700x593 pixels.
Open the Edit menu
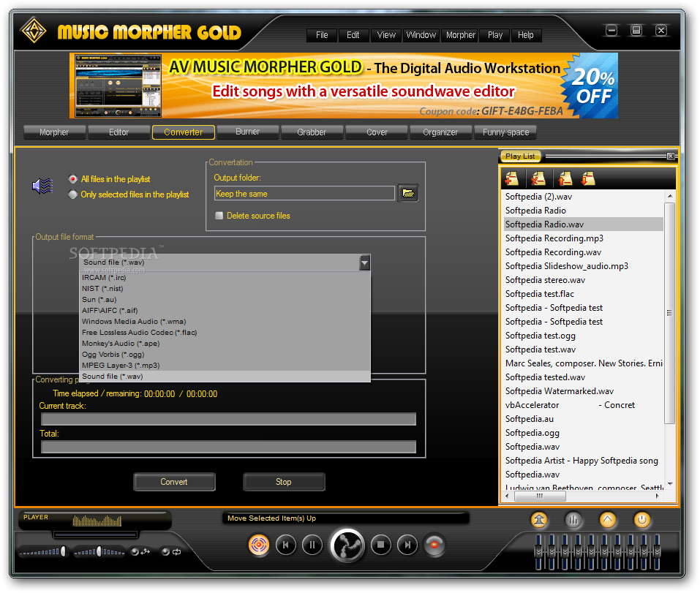(x=353, y=35)
